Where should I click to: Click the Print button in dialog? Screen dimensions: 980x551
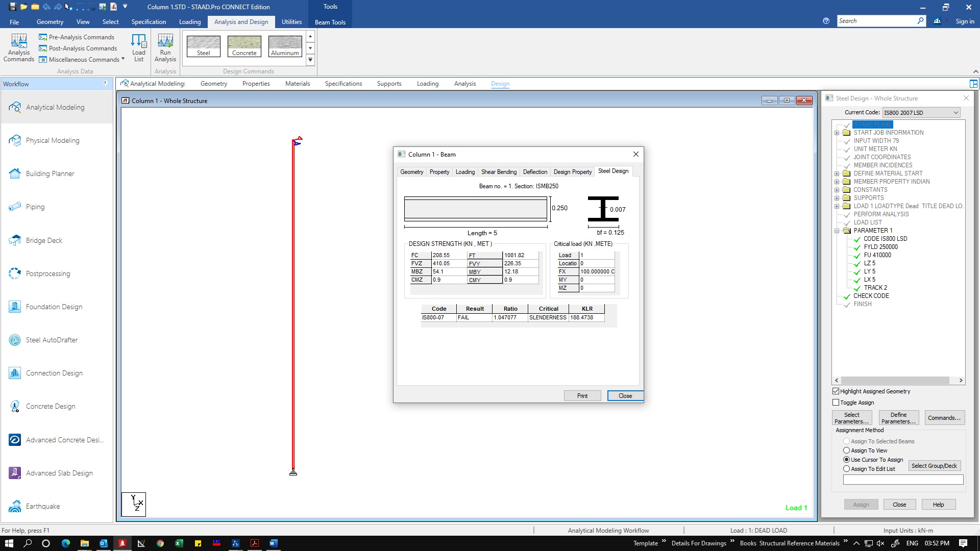pos(582,396)
